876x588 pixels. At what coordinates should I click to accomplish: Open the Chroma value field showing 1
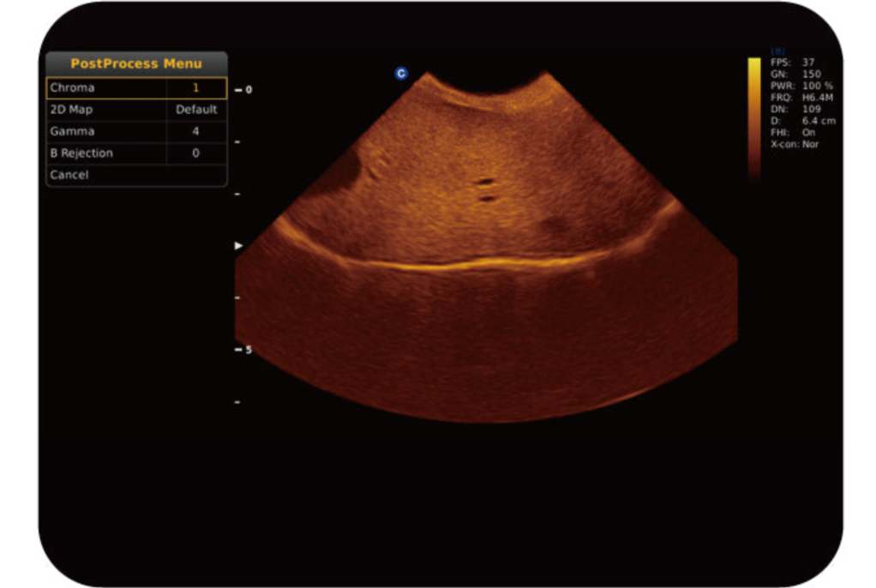coord(195,87)
